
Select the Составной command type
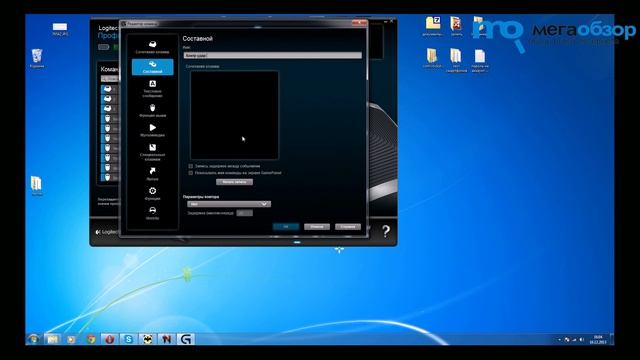pos(152,67)
